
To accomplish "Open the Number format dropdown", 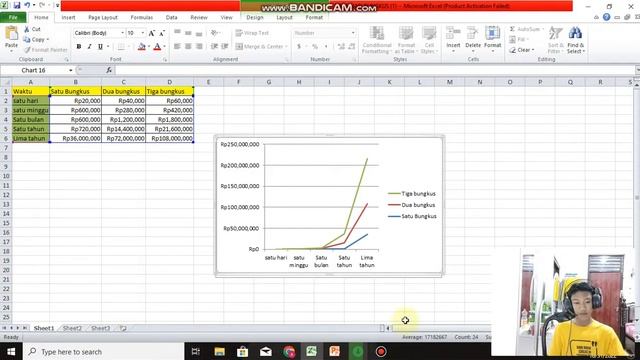I will (x=353, y=33).
